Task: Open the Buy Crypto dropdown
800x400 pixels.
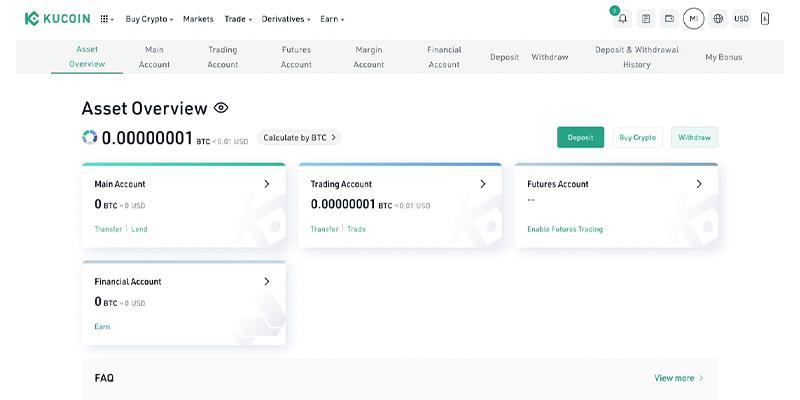Action: [149, 19]
